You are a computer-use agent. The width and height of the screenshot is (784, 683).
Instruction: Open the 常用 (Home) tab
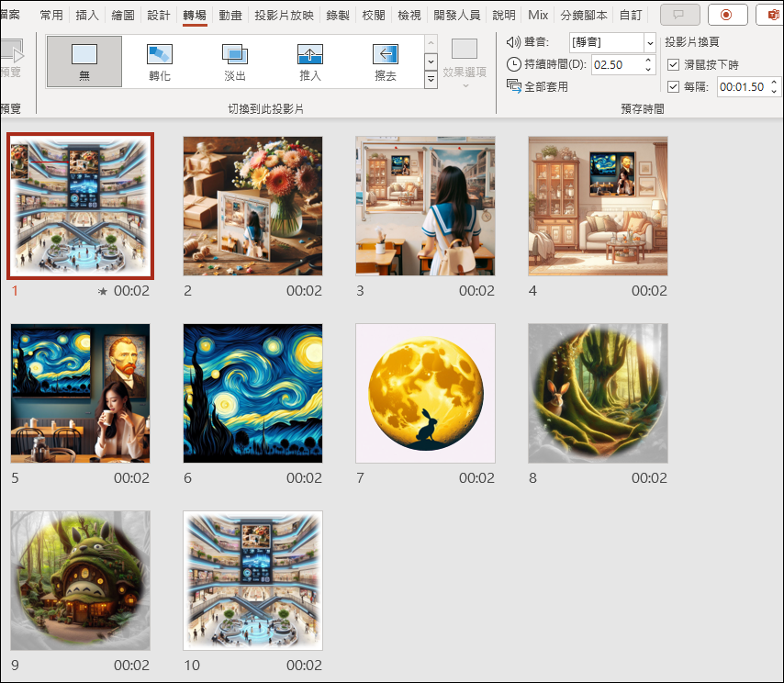click(51, 15)
